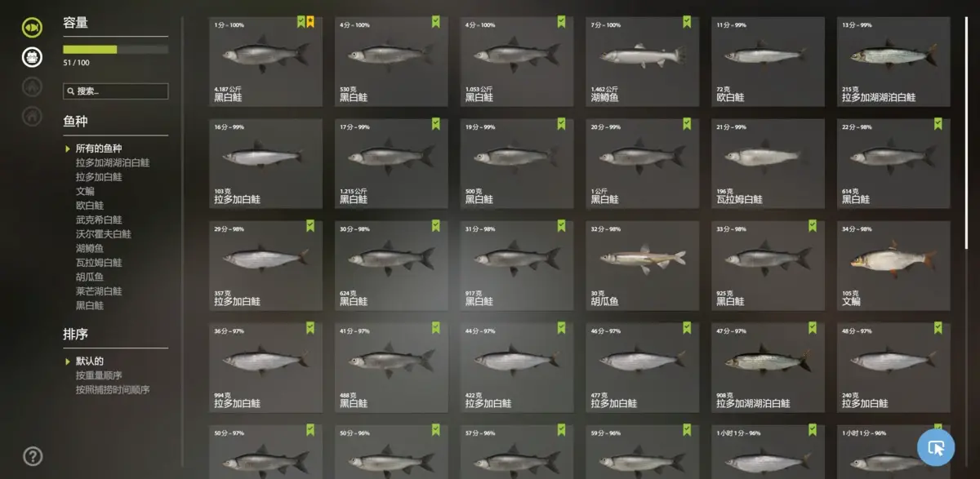Click the blue cursor button at bottom right
The width and height of the screenshot is (980, 479).
[936, 447]
